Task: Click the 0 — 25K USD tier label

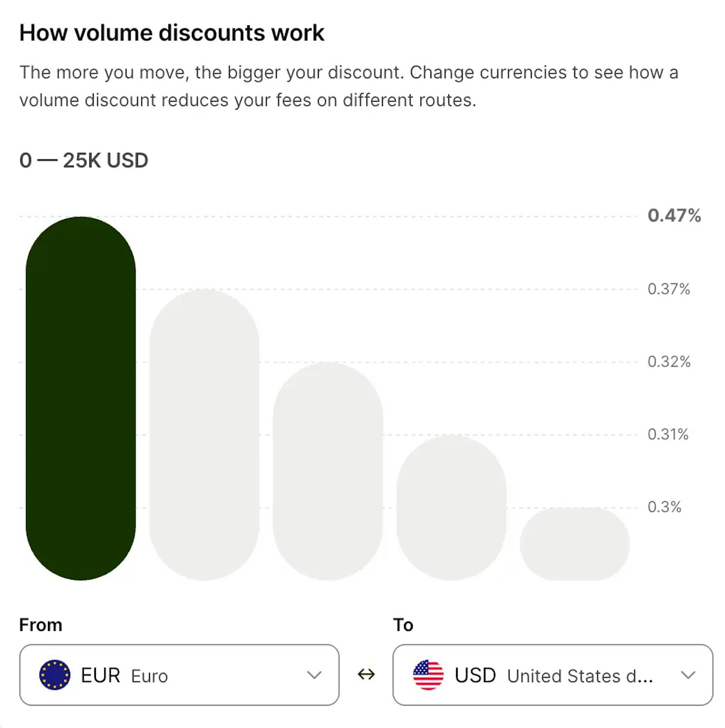Action: 84,160
